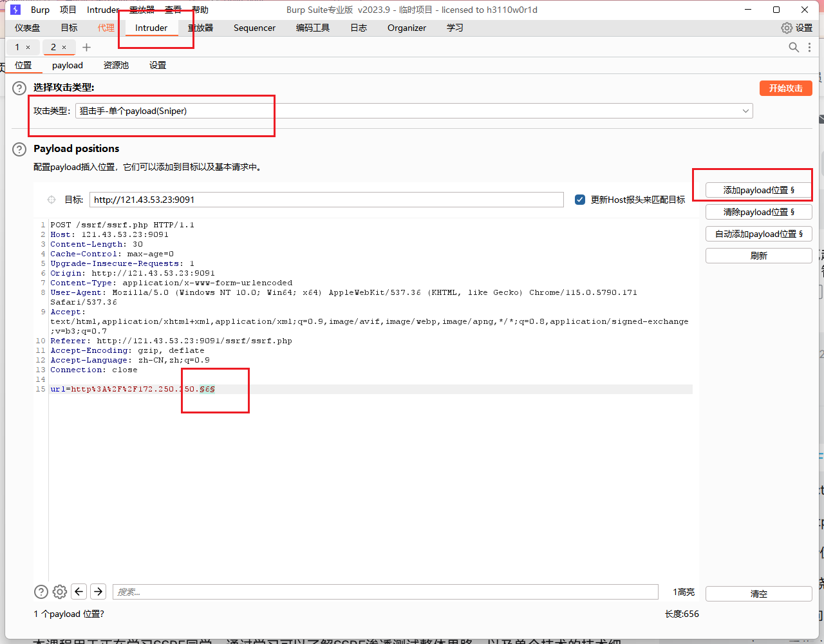Click the 开始攻击 button
Viewport: 824px width, 644px height.
coord(786,88)
